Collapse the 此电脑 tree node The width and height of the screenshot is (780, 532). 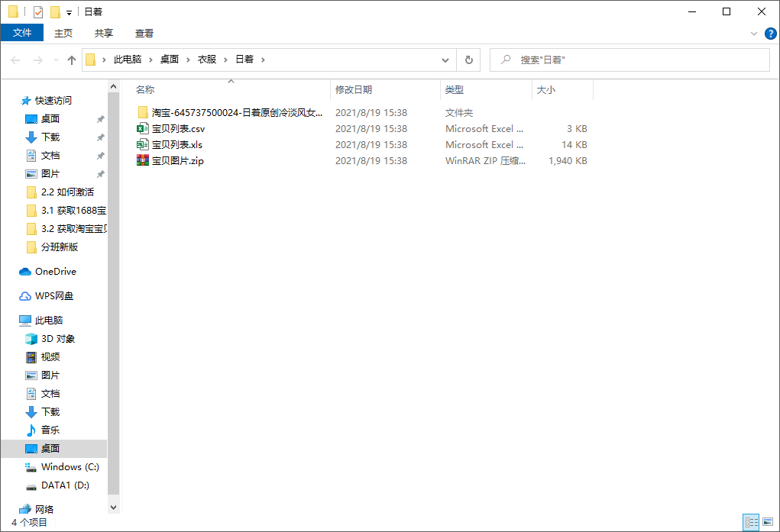[x=9, y=321]
